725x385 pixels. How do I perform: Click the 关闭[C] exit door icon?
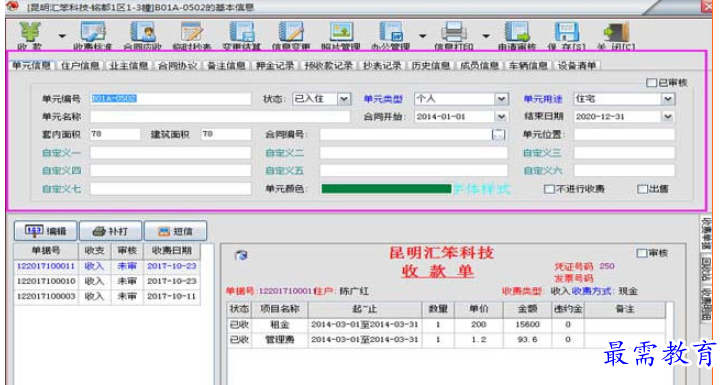point(616,32)
